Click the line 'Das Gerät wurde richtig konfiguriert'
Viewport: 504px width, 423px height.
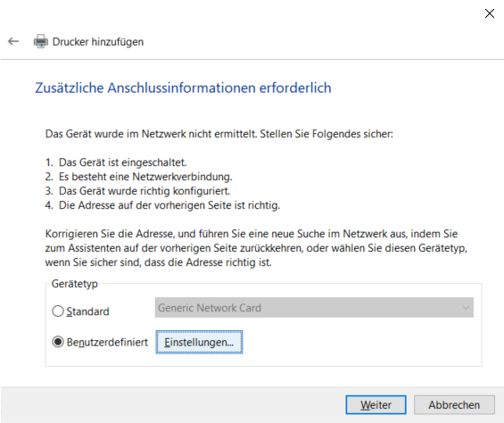[137, 191]
